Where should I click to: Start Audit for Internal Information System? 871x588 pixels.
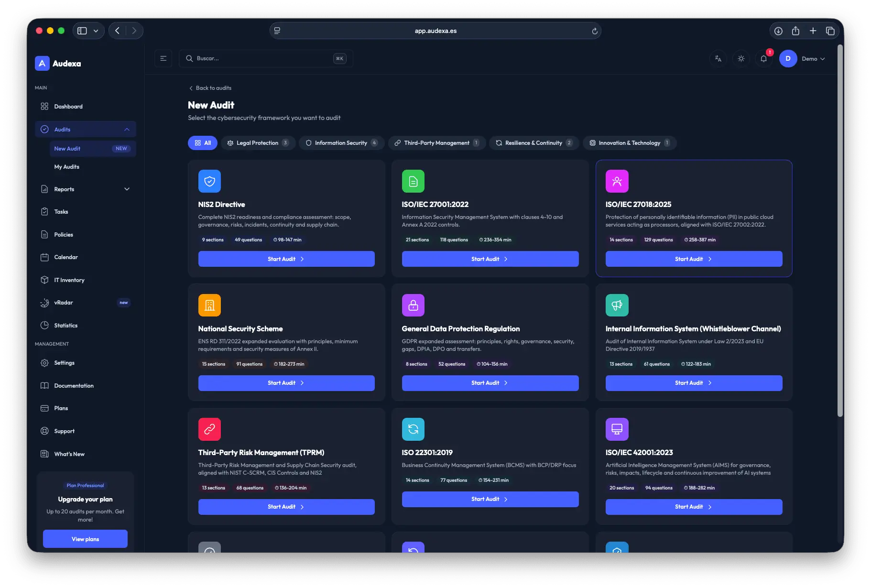click(x=694, y=383)
